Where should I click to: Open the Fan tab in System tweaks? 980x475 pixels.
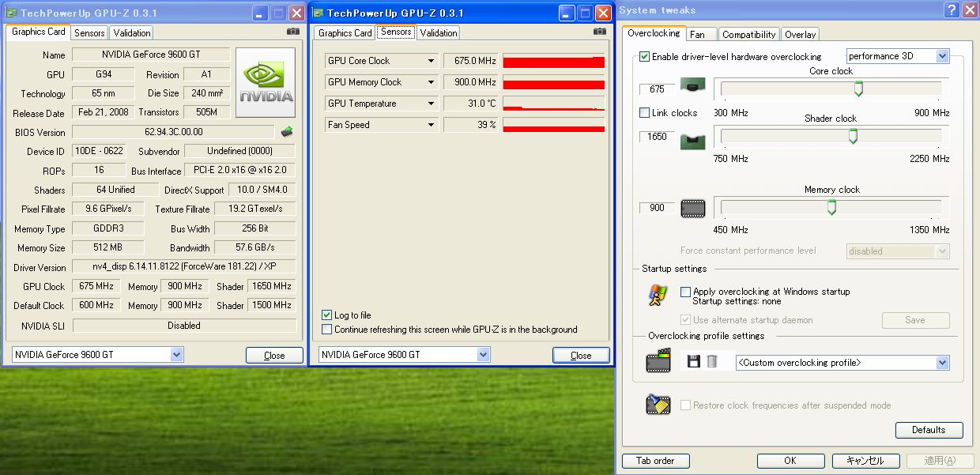(700, 34)
